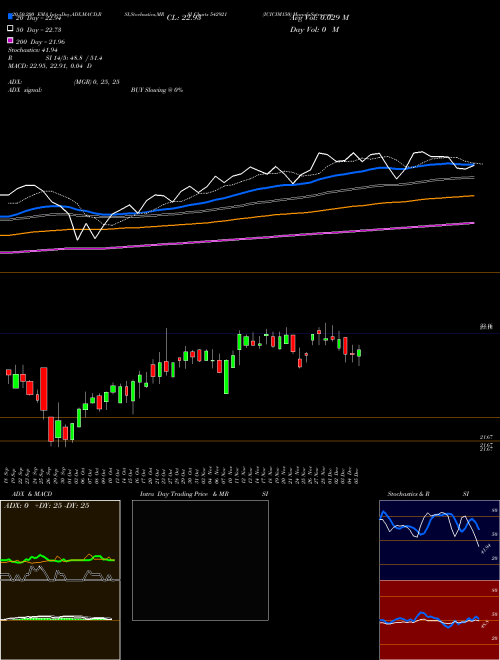Click the empty intraday trading price chart box
500x660 pixels.
(x=200, y=560)
